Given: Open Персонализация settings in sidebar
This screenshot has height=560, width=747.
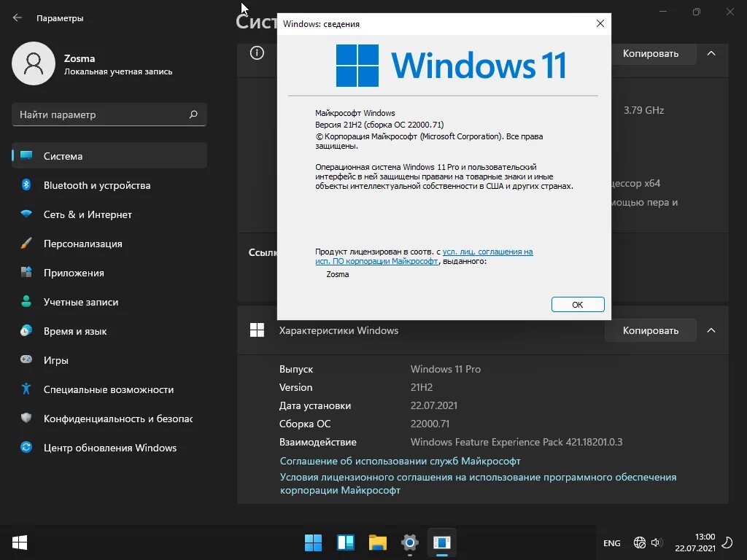Looking at the screenshot, I should tap(88, 244).
